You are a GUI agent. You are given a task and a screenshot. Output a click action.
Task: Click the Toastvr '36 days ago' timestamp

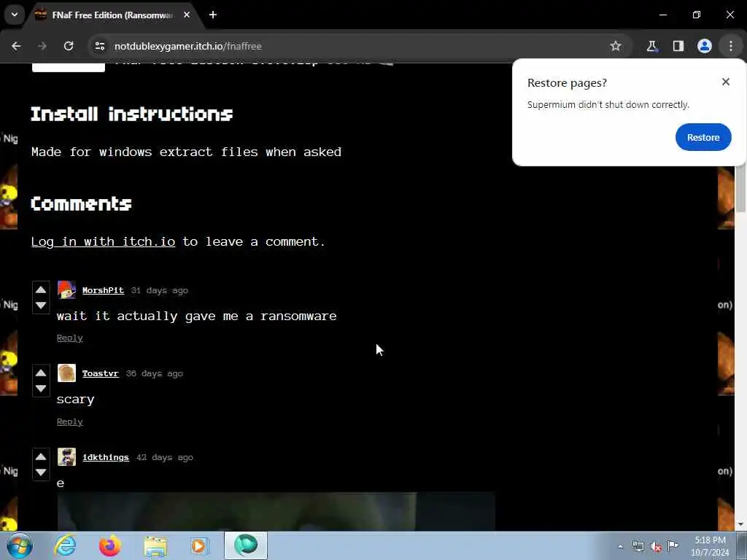coord(155,374)
